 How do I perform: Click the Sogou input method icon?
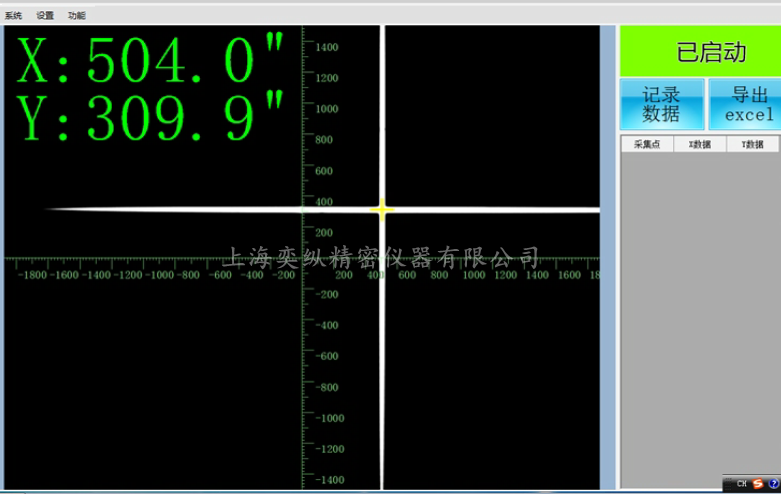[x=758, y=484]
